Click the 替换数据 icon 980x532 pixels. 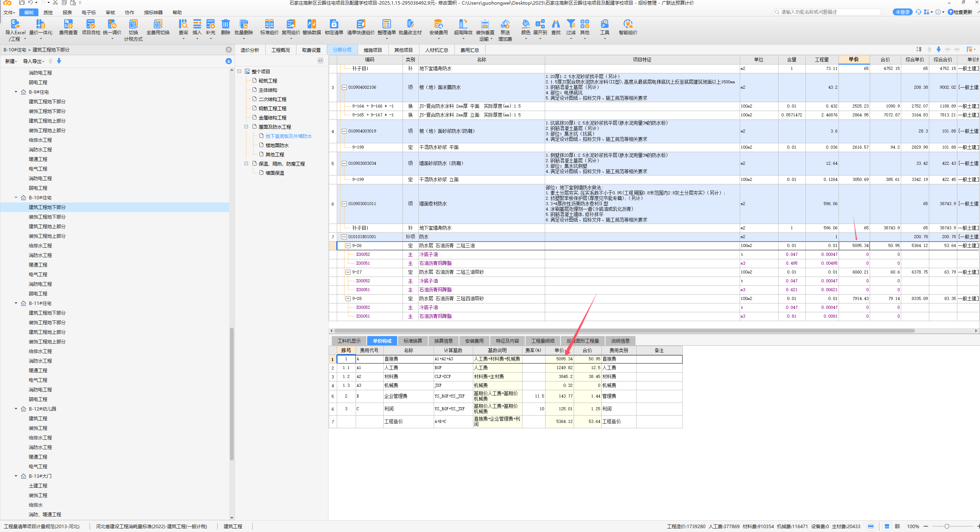tap(311, 24)
